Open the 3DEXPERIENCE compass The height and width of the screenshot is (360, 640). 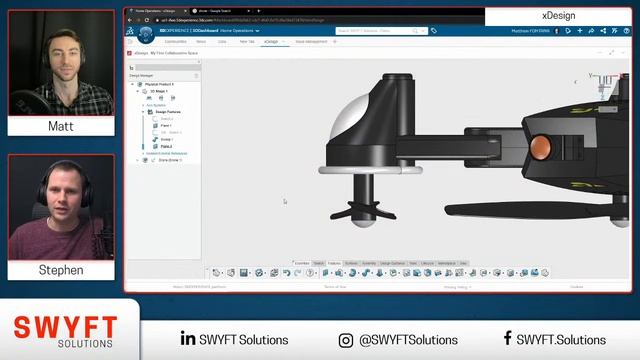(x=146, y=34)
